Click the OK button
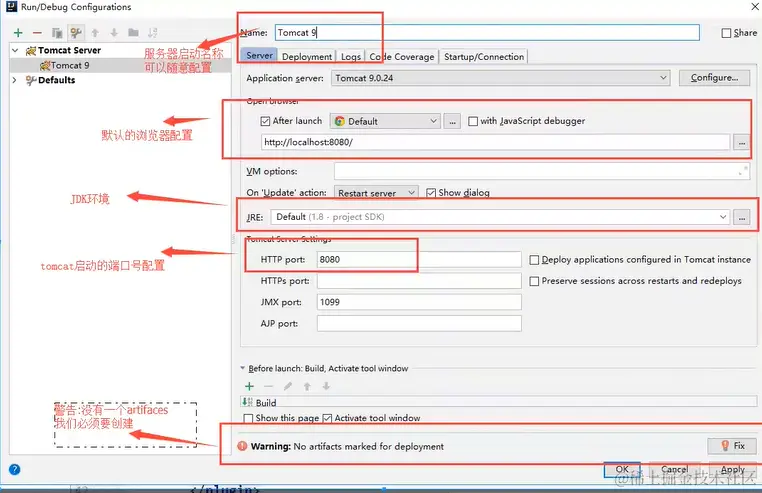The width and height of the screenshot is (762, 493). (622, 470)
